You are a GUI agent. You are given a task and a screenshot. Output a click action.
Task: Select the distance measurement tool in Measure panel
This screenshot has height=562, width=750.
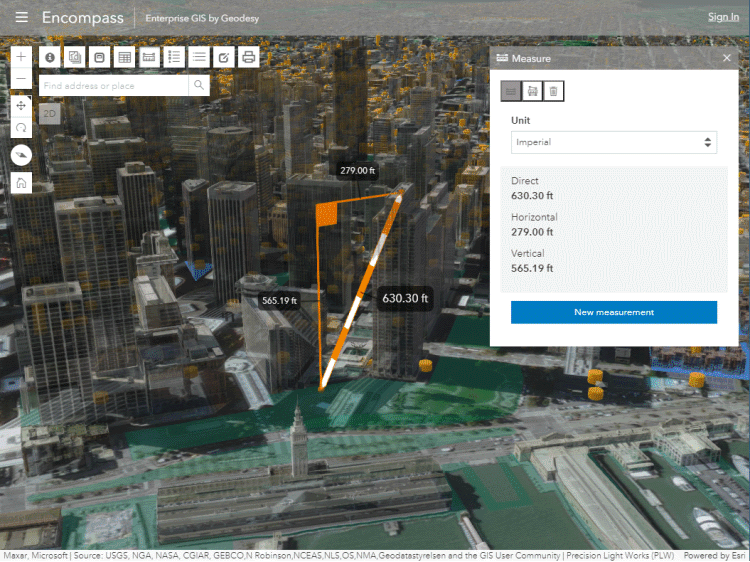point(511,91)
